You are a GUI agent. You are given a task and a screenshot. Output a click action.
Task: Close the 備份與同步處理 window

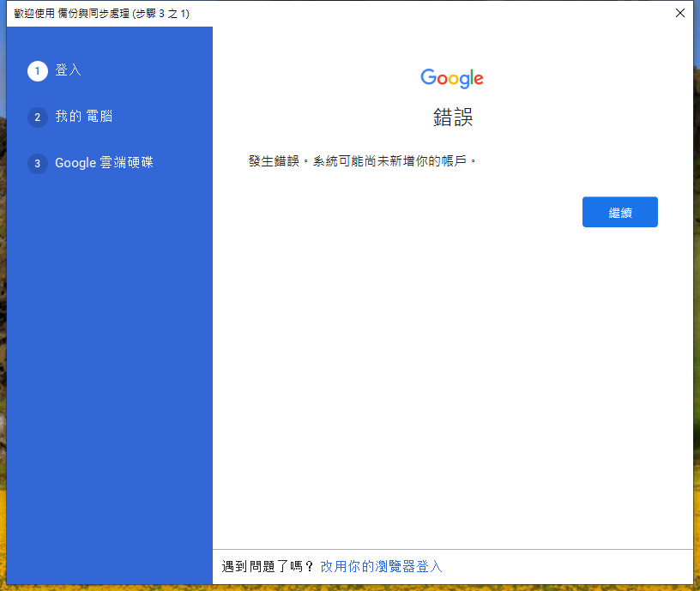coord(680,13)
